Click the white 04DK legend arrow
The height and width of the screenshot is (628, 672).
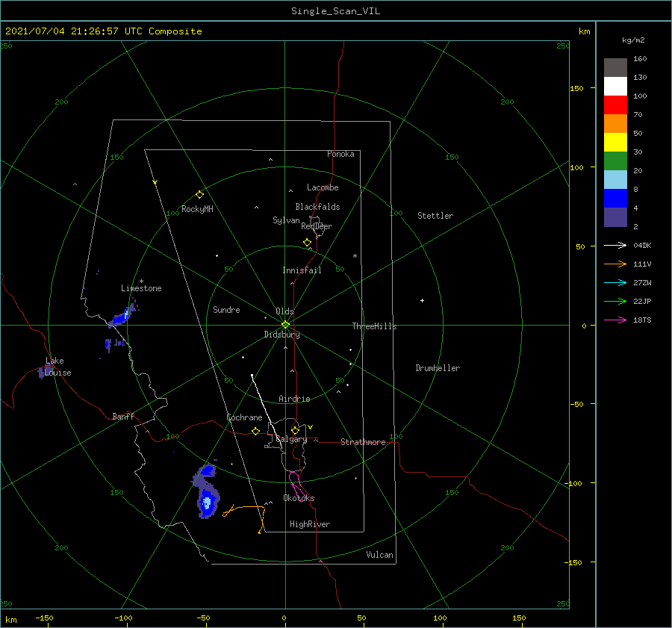[x=615, y=245]
